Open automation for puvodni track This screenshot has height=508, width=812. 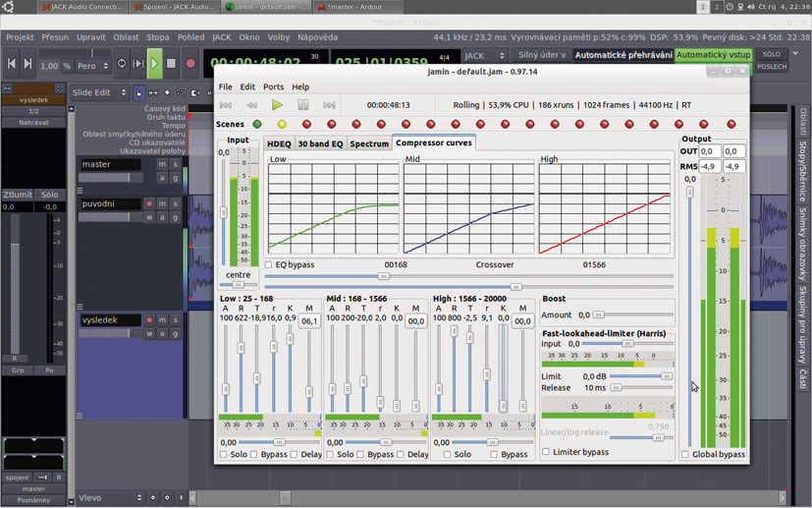click(162, 217)
